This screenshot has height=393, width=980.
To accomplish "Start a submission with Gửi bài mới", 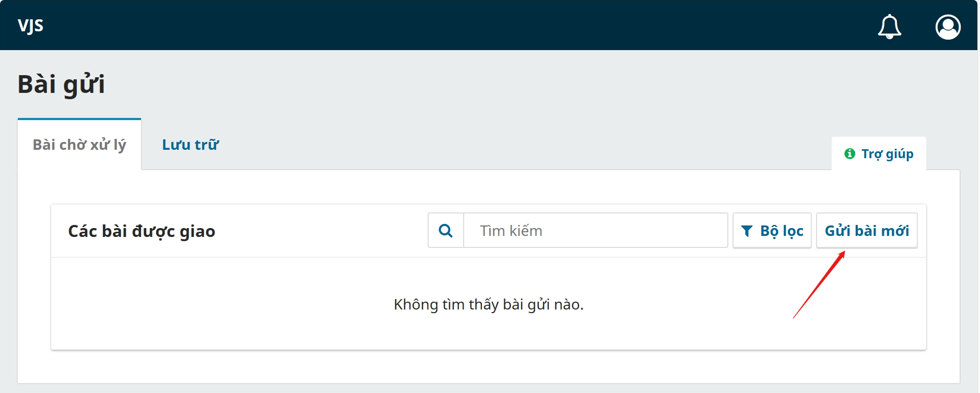I will tap(867, 231).
